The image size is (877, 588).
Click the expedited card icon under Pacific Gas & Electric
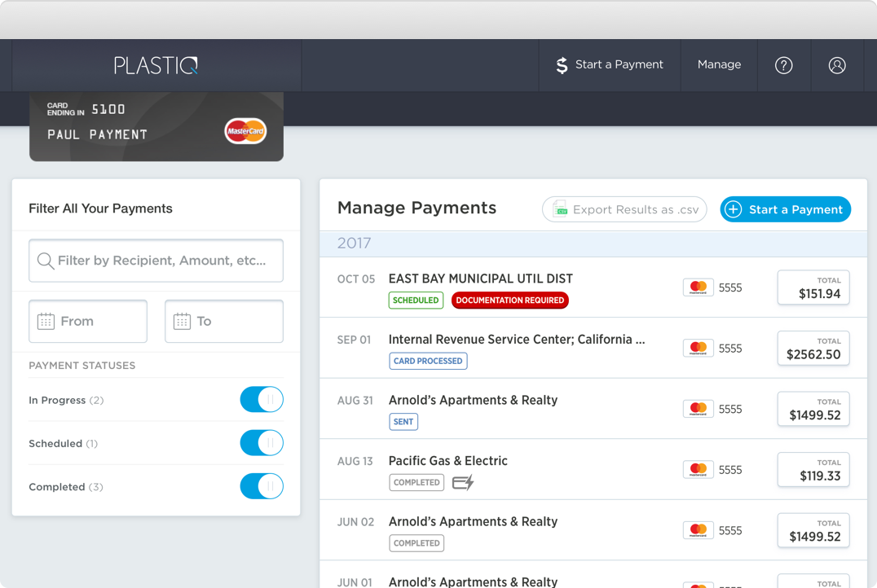pos(463,483)
